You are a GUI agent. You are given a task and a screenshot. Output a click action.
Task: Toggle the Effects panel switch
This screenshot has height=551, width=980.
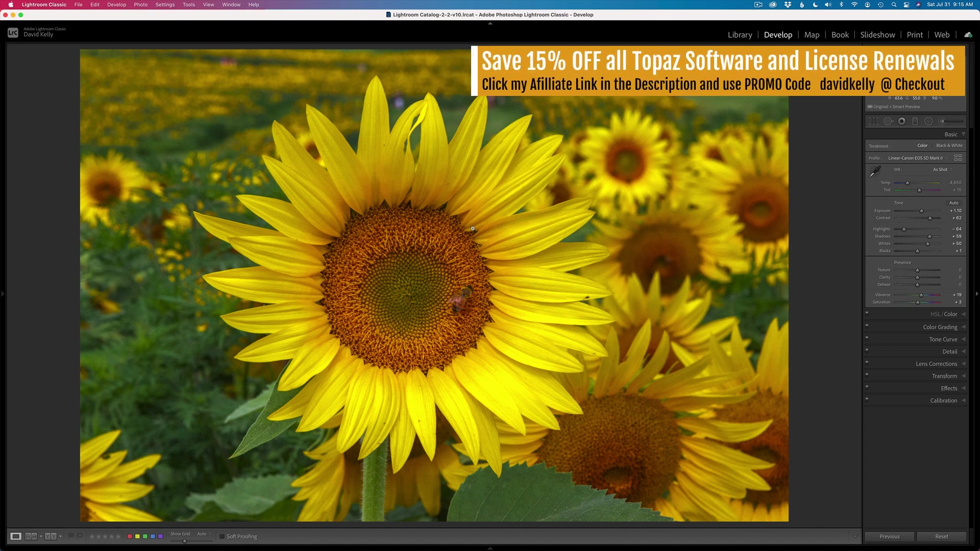[867, 387]
